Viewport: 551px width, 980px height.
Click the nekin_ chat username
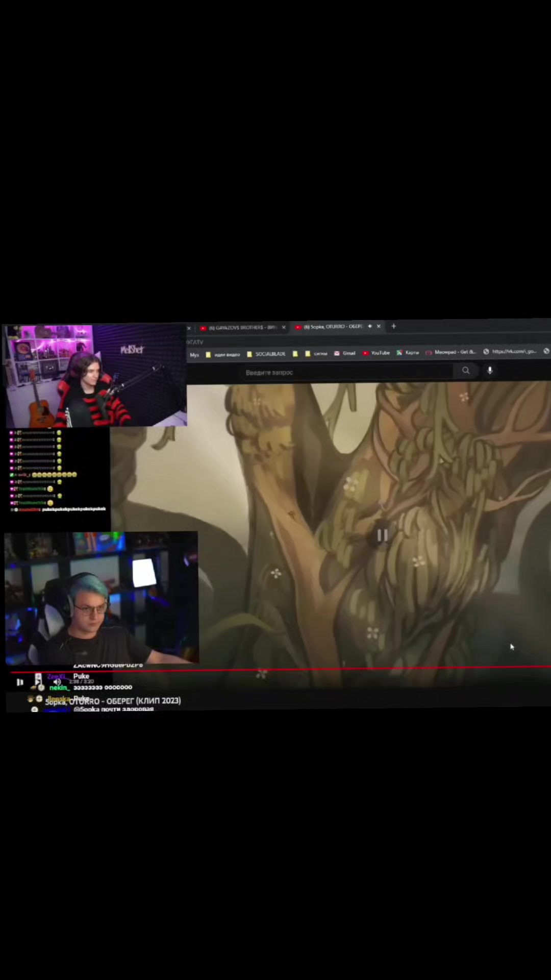59,688
